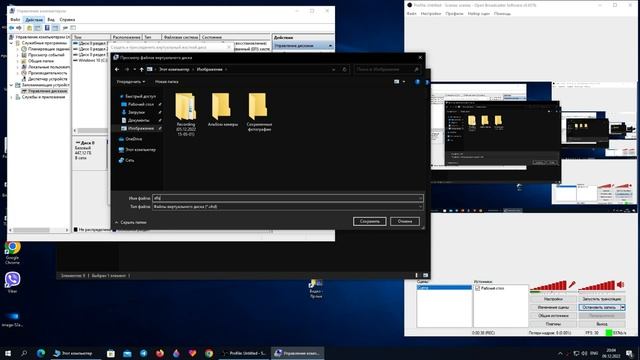640x360 pixels.
Task: Toggle the Desktop source checkbox in OBS
Action: click(478, 288)
